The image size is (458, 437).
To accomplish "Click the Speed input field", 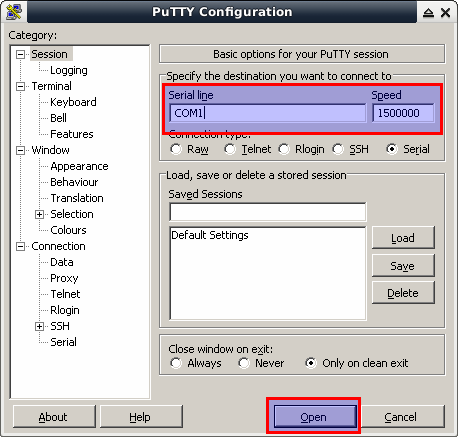I will pyautogui.click(x=403, y=113).
